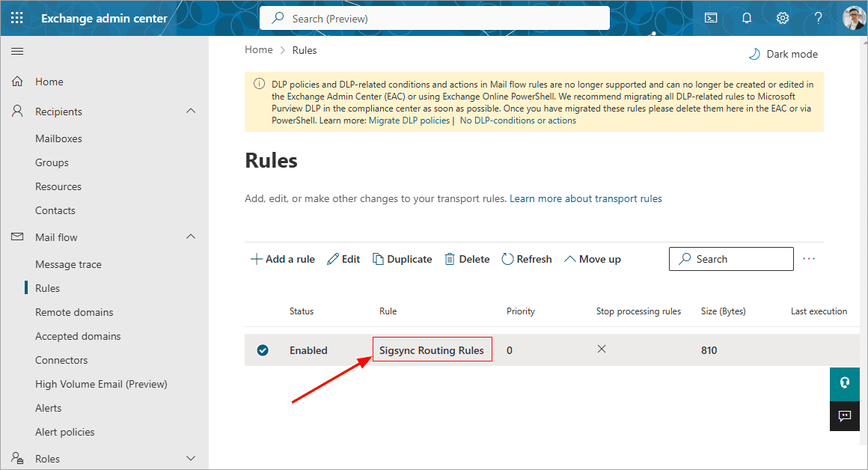Click the Recipients person icon
Screen dimensions: 868x470
[x=17, y=112]
